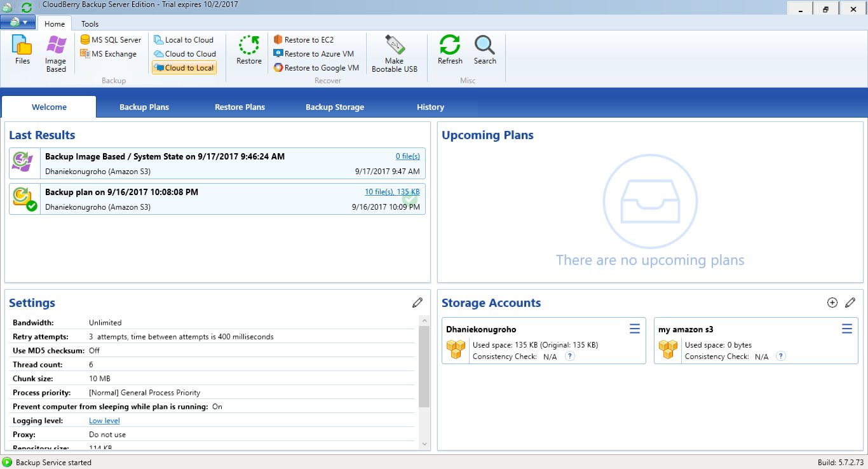The height and width of the screenshot is (469, 868).
Task: Open the Backup Plans tab
Action: tap(144, 107)
